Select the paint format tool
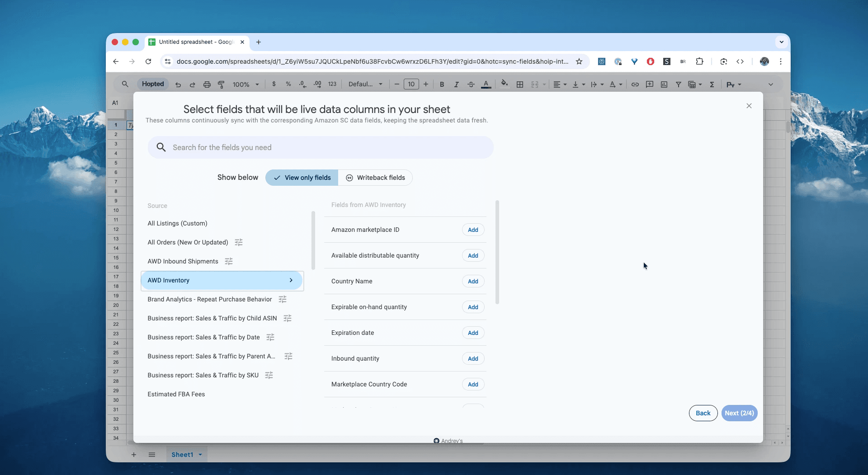This screenshot has width=868, height=475. pyautogui.click(x=221, y=85)
